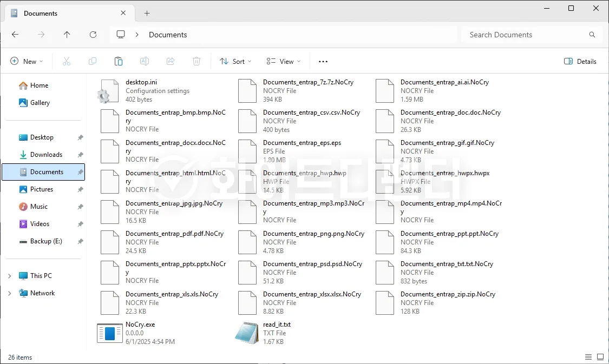Go up one directory level
Viewport: 609px width, 364px height.
click(67, 35)
